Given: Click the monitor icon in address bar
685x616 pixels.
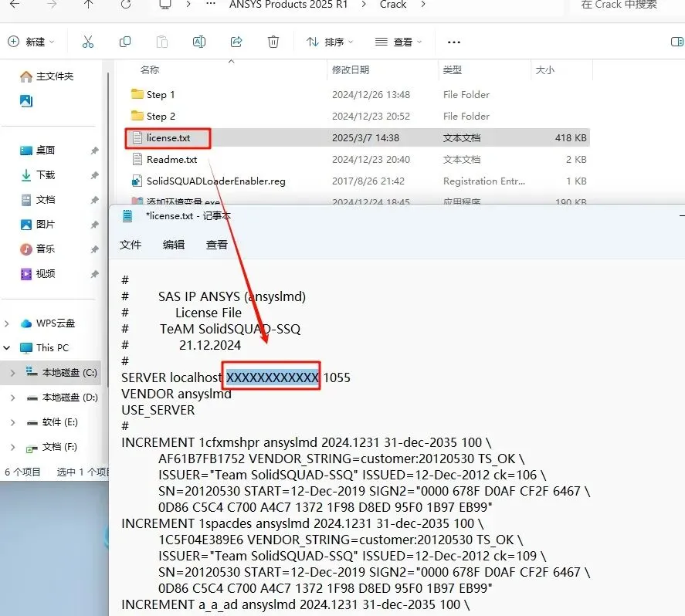Looking at the screenshot, I should 164,5.
